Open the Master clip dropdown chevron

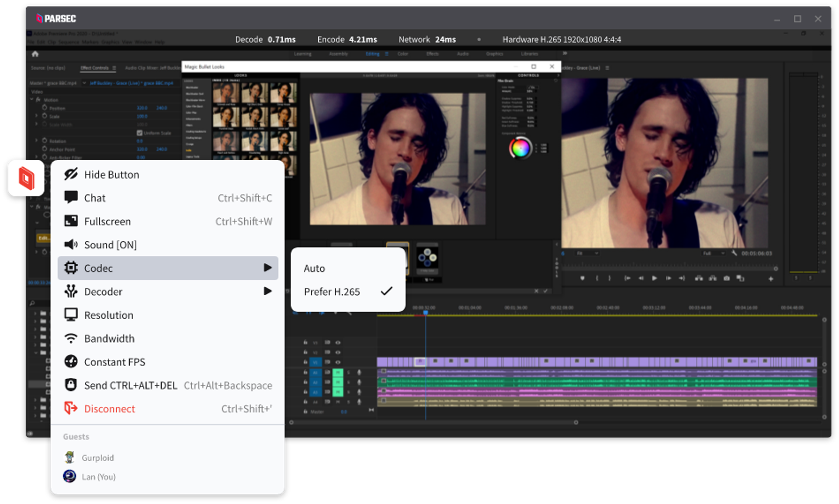click(84, 83)
